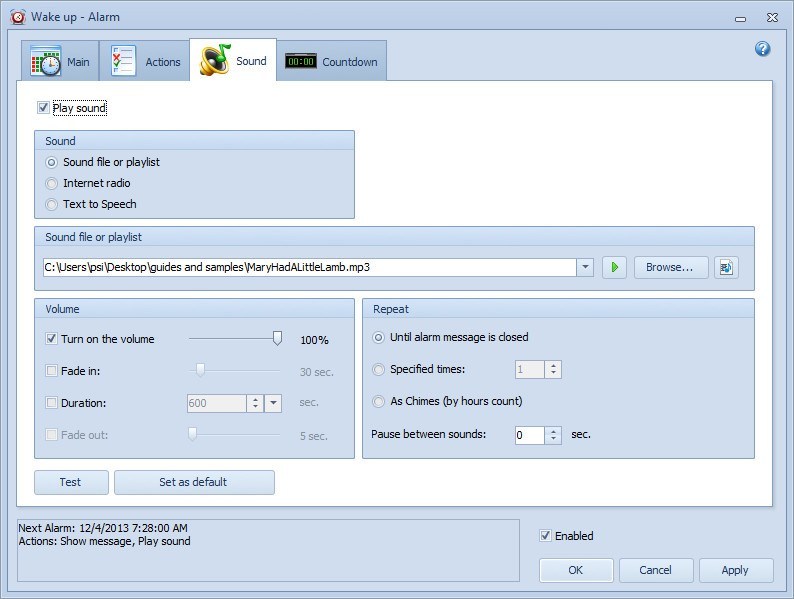Open the Actions tab

tap(145, 61)
